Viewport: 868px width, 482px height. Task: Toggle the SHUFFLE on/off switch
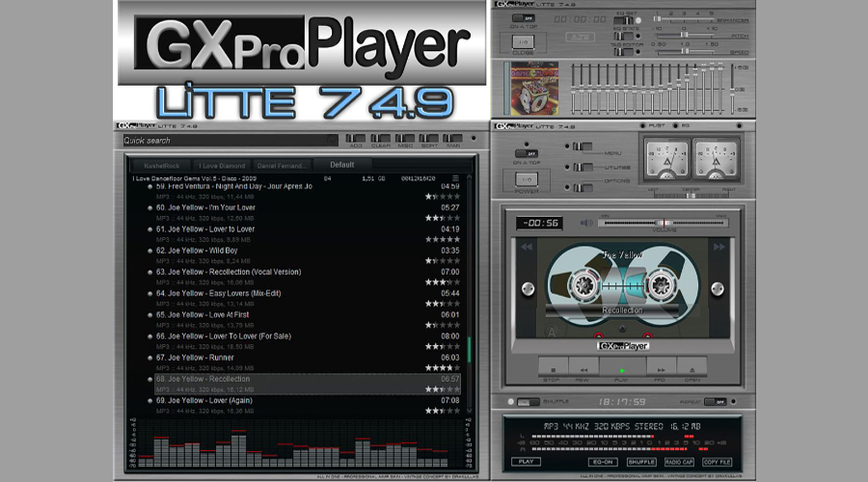529,402
